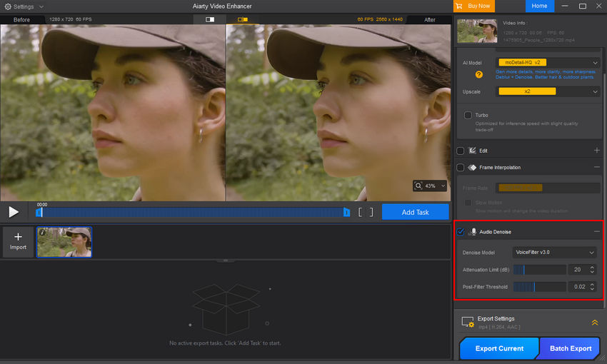This screenshot has width=607, height=364.
Task: Click Export Current button
Action: tap(499, 348)
